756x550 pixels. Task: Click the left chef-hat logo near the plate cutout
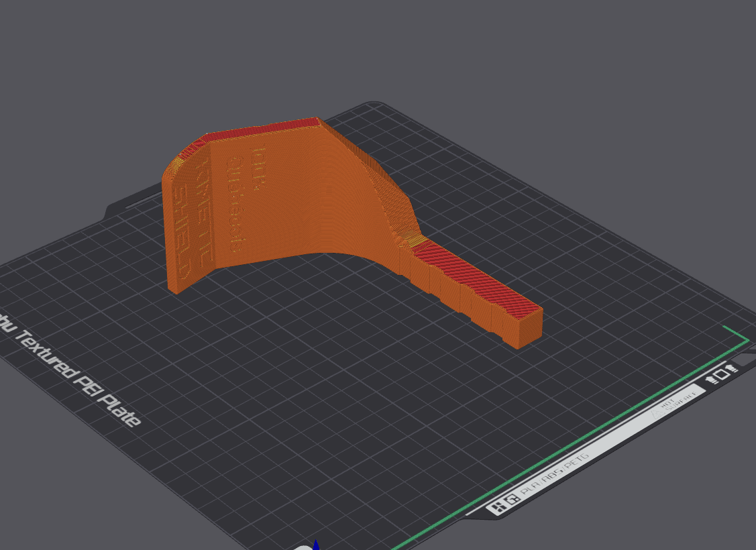point(710,380)
